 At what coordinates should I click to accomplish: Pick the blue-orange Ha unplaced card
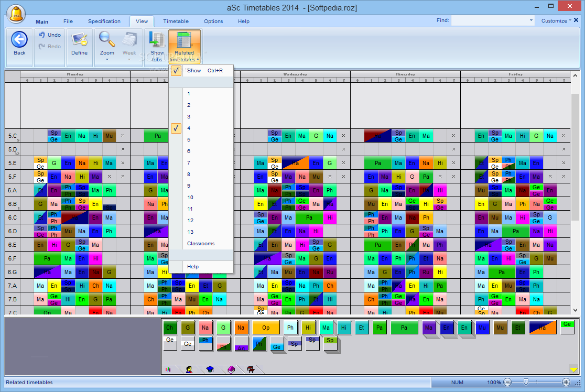[543, 328]
